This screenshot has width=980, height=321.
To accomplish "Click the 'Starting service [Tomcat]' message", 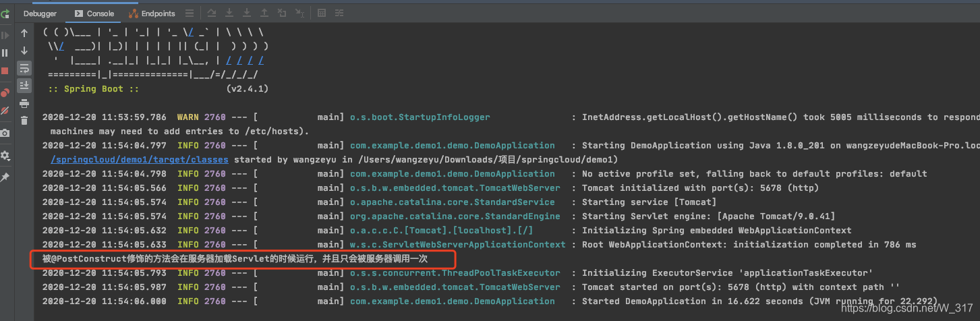I will 649,202.
